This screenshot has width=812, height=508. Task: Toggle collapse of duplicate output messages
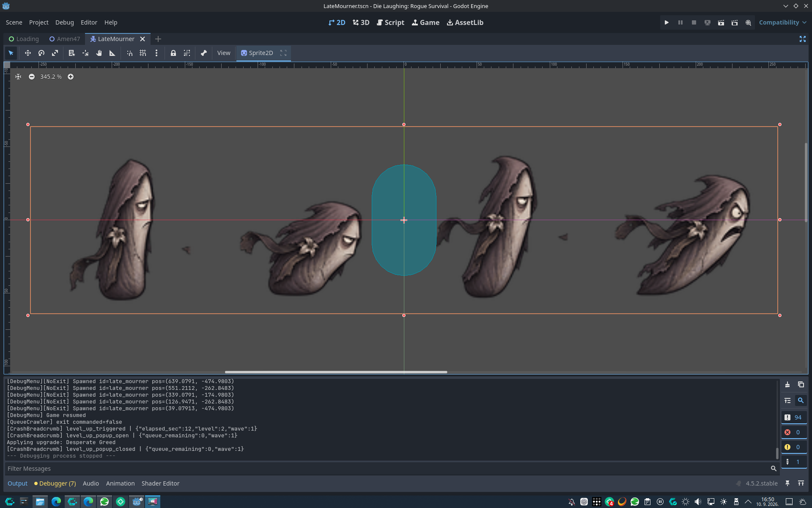(x=787, y=400)
